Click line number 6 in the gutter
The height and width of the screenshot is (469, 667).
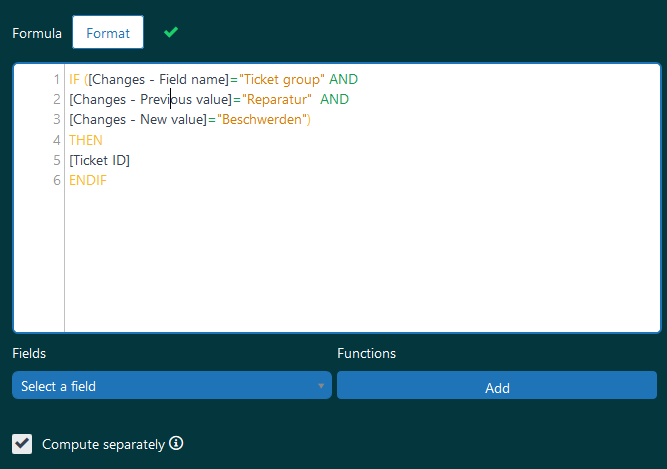pyautogui.click(x=57, y=181)
